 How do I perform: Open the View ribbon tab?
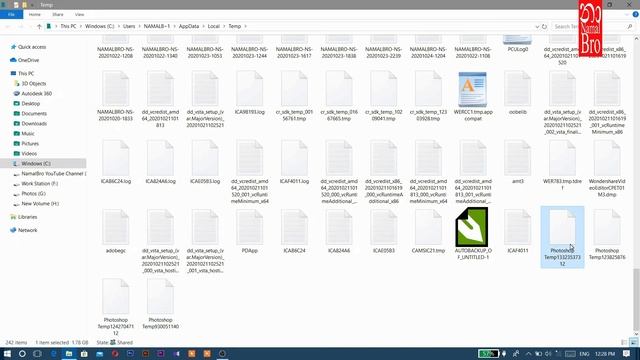[x=79, y=14]
